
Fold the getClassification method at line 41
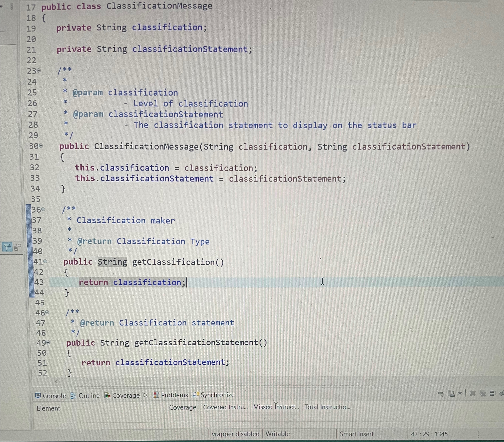(x=45, y=261)
